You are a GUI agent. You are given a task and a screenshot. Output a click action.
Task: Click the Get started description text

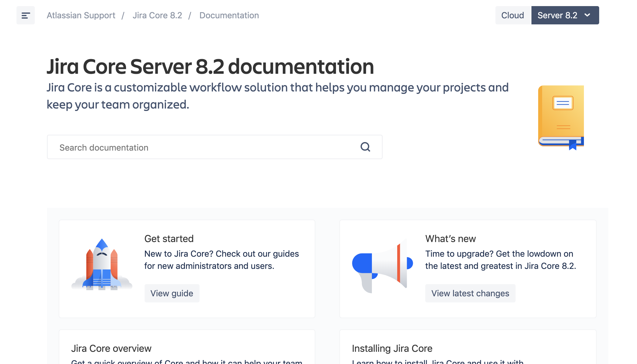pyautogui.click(x=221, y=260)
